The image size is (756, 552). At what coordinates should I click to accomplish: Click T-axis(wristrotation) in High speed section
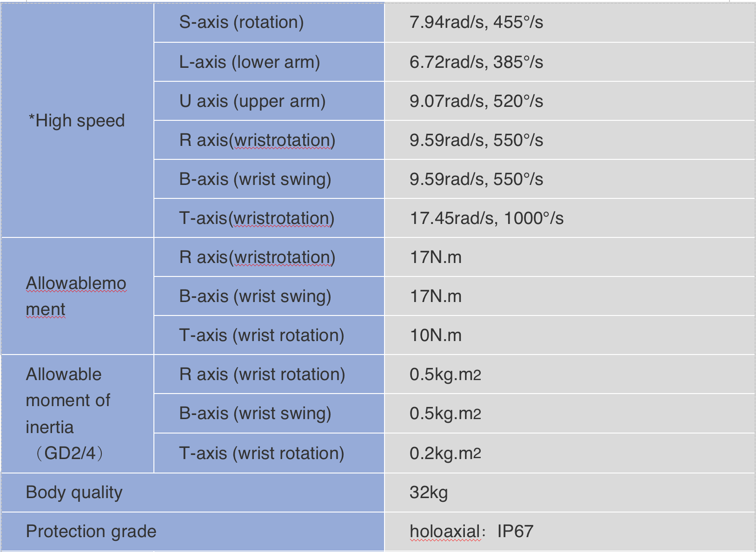point(257,218)
